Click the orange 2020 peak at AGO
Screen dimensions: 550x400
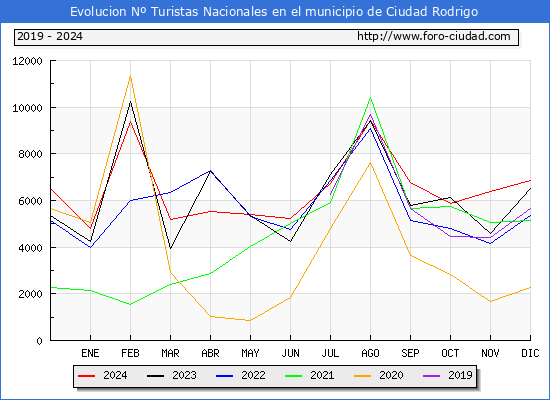point(370,162)
